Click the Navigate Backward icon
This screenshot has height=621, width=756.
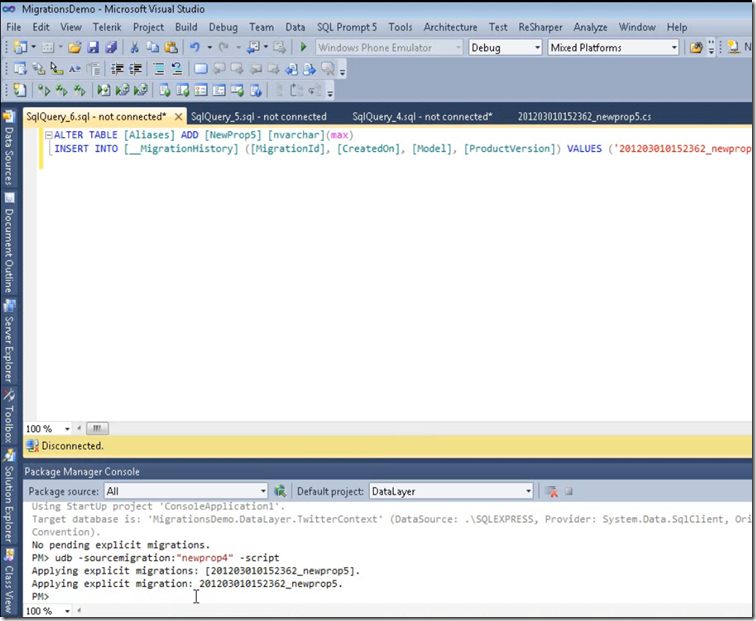tap(253, 47)
